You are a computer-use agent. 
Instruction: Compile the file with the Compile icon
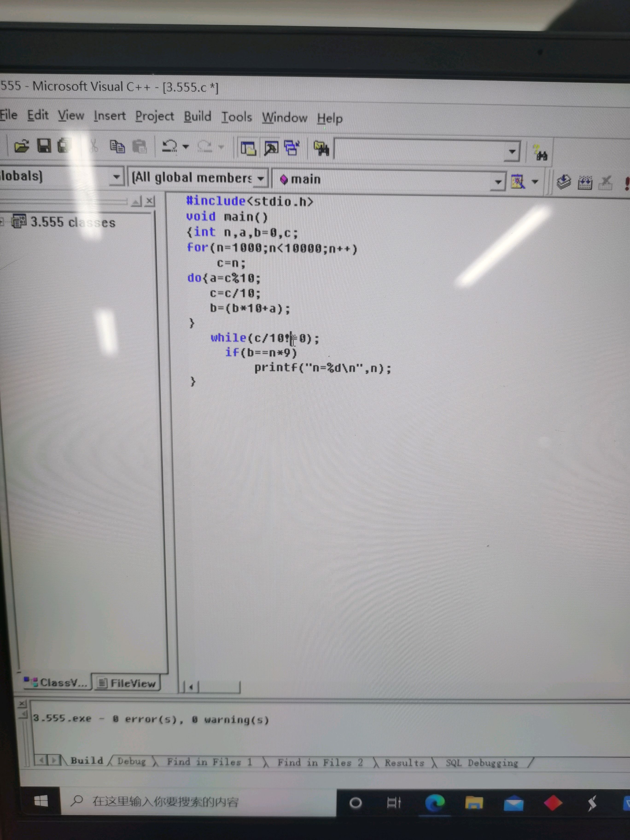[x=563, y=182]
